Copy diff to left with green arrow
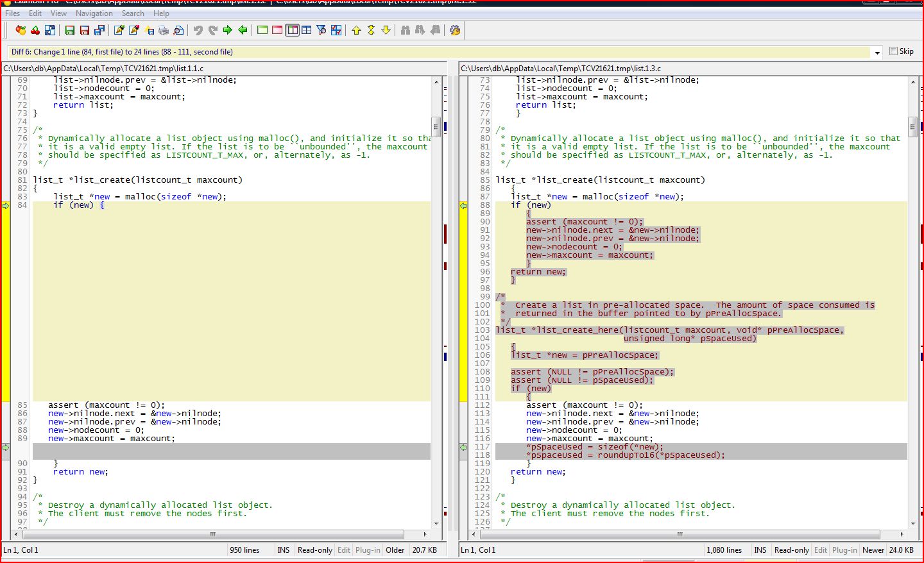924x563 pixels. [243, 30]
